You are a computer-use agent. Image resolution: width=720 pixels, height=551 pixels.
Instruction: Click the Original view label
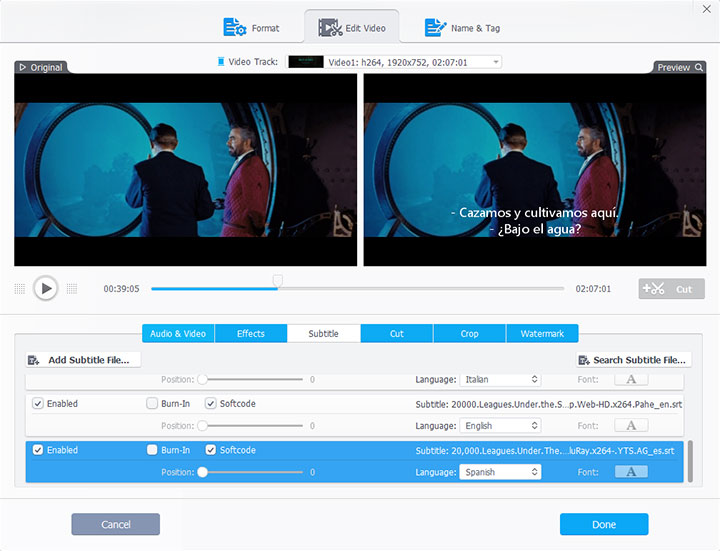[x=46, y=67]
